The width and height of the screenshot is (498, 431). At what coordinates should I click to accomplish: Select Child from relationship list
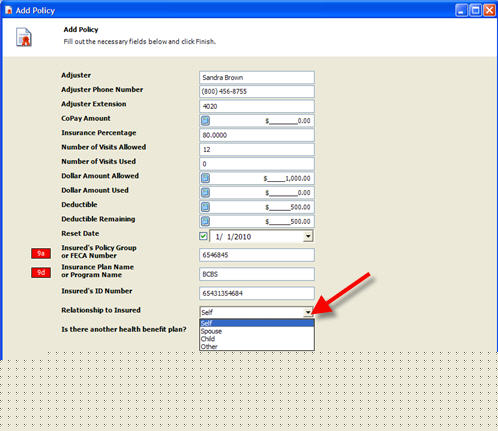tap(257, 339)
